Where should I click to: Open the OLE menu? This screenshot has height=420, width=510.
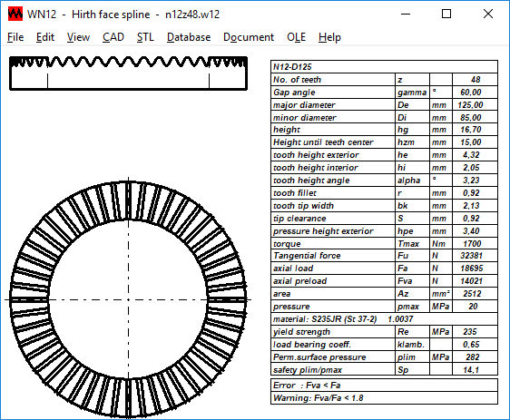[296, 37]
